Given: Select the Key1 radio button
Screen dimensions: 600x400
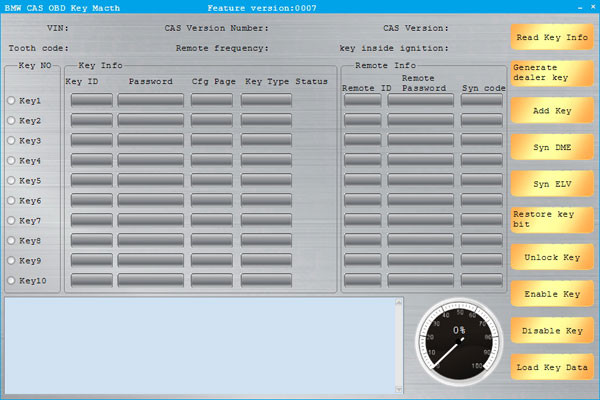Looking at the screenshot, I should point(11,100).
